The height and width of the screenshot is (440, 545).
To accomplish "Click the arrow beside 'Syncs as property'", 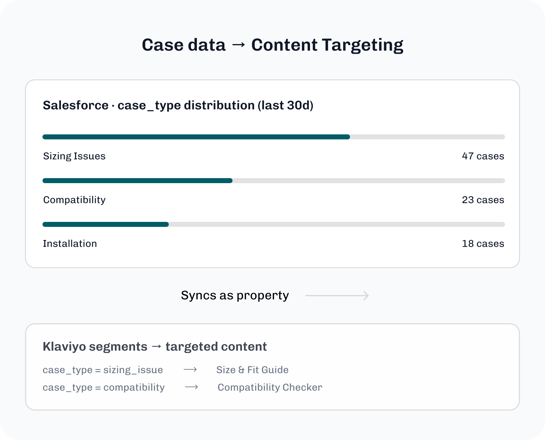I will [x=337, y=296].
